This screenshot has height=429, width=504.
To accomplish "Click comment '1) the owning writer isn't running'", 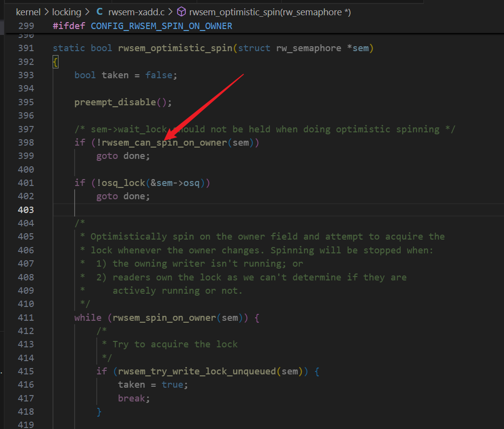I will point(199,264).
